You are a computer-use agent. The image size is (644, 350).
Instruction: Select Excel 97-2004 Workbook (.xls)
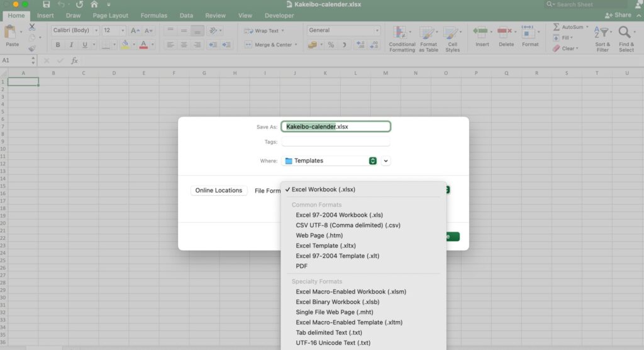[x=339, y=215]
